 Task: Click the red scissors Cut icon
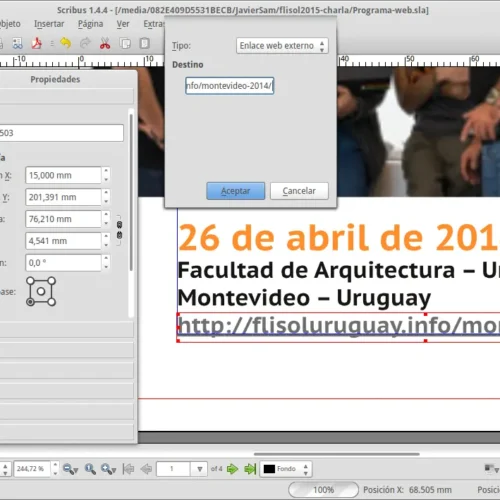(105, 43)
